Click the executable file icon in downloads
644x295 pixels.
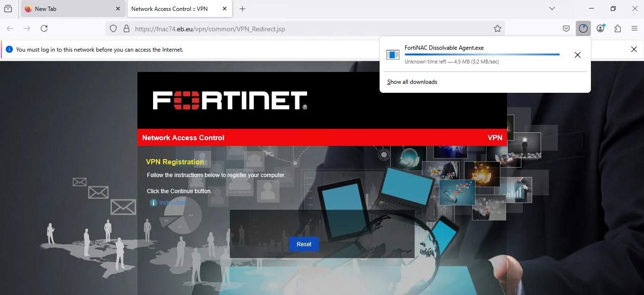pos(393,55)
